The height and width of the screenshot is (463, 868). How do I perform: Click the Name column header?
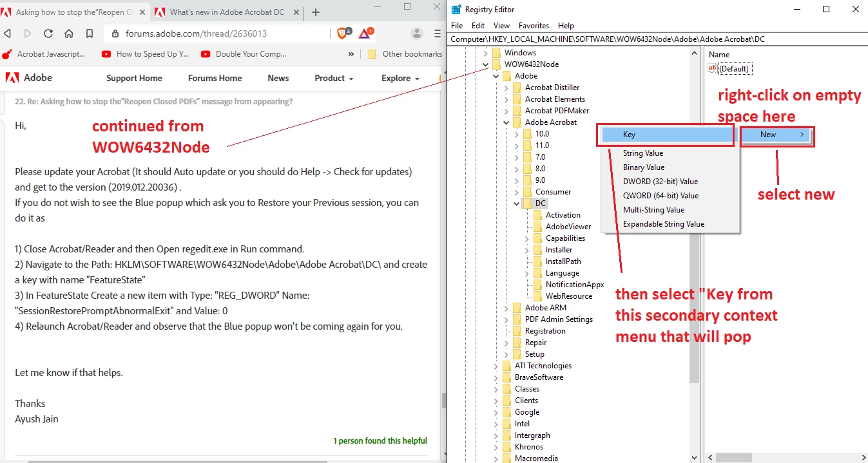click(x=719, y=55)
